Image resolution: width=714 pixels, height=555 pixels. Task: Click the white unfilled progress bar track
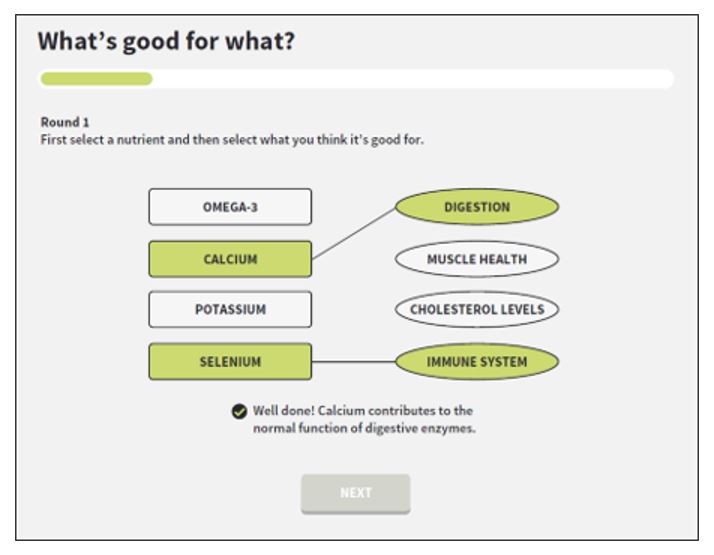[x=413, y=79]
